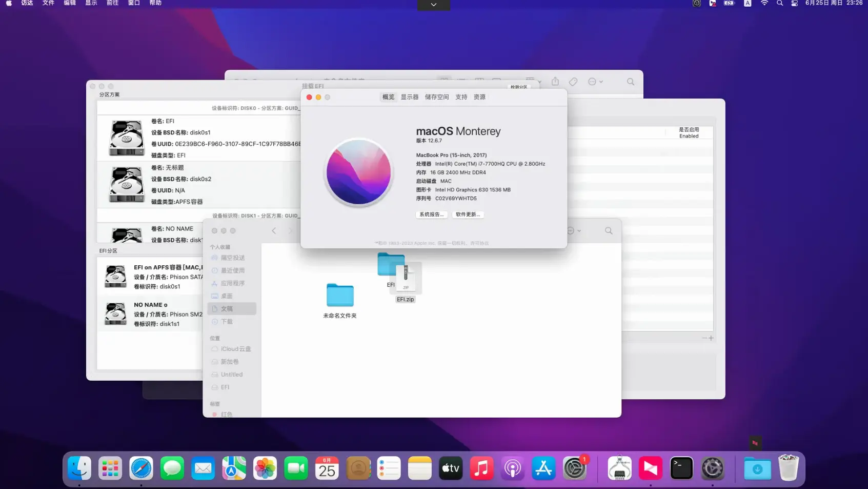Screen dimensions: 868x489
Task: Expand the more actions dropdown in back Finder toolbar
Action: 595,82
